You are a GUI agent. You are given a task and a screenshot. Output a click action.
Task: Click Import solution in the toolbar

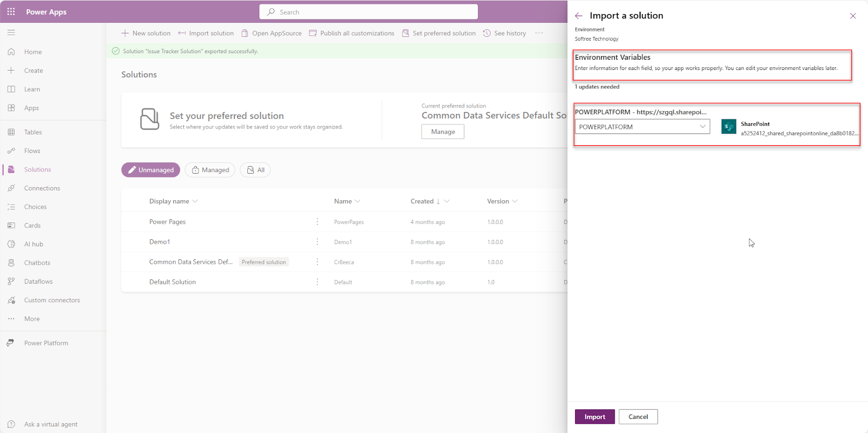pos(206,33)
